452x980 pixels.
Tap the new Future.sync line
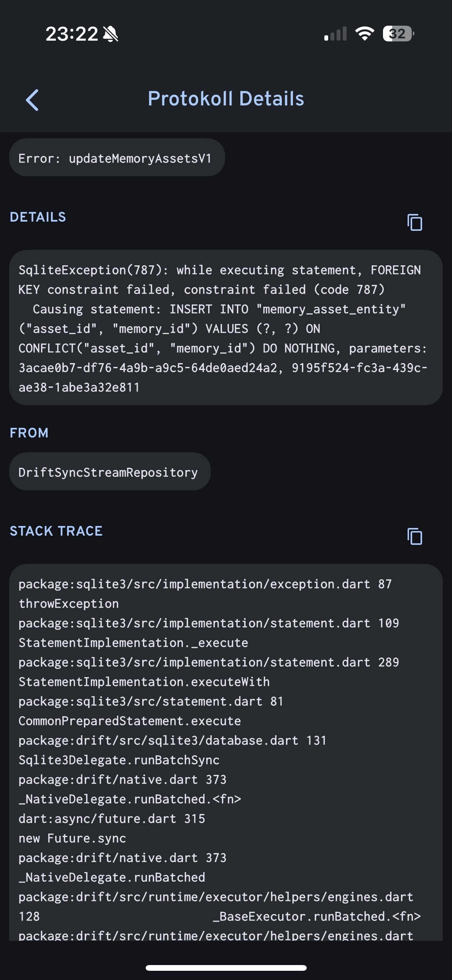(x=72, y=838)
